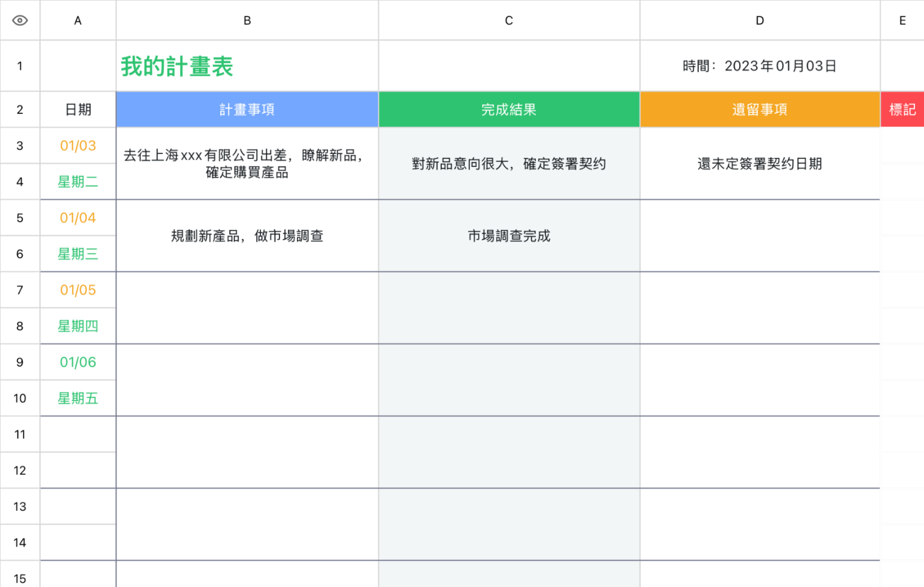Select row 4 header
The height and width of the screenshot is (587, 924).
click(x=20, y=182)
